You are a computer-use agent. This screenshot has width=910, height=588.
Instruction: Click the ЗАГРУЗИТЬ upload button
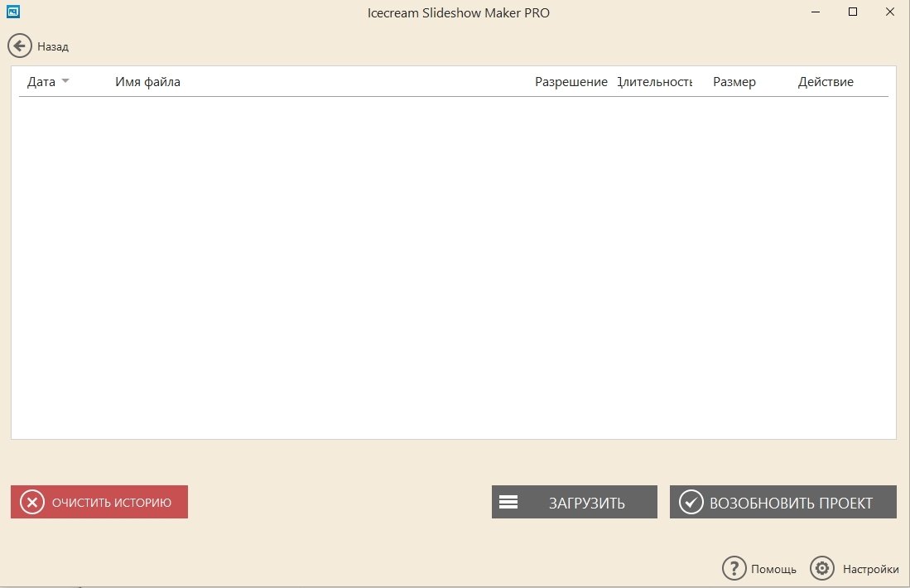coord(575,502)
